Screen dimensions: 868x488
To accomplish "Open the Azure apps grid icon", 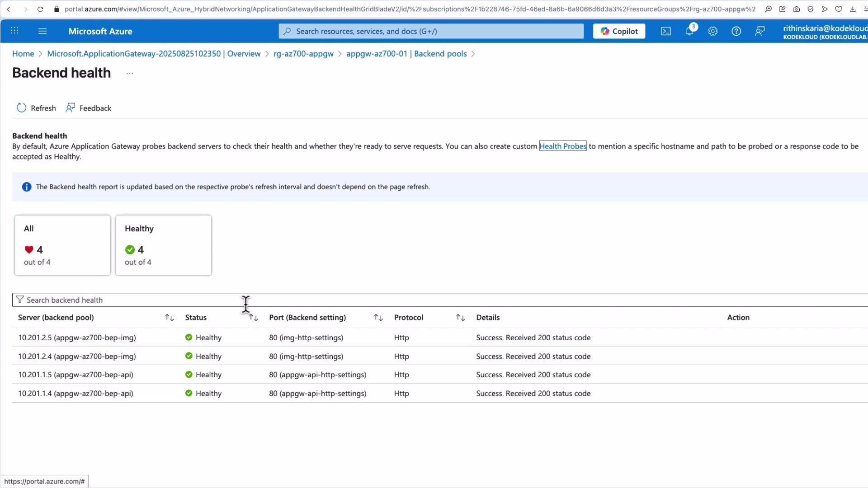I will tap(14, 31).
